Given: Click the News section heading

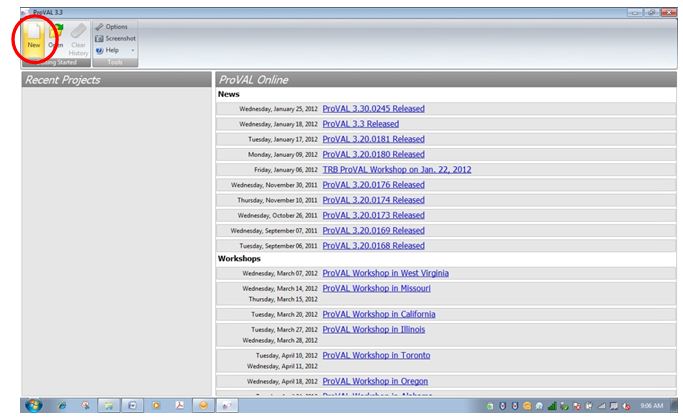Looking at the screenshot, I should (229, 94).
